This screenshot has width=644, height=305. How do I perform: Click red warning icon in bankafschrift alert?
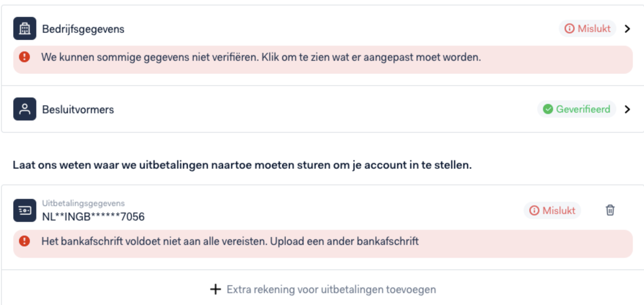pos(24,241)
